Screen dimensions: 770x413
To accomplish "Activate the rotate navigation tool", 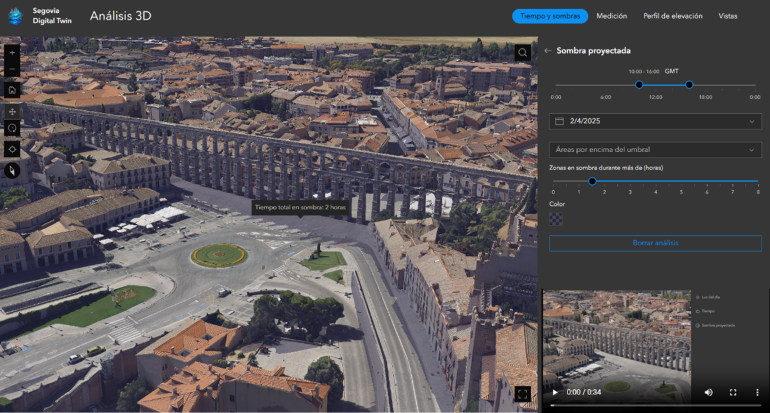I will (x=12, y=129).
